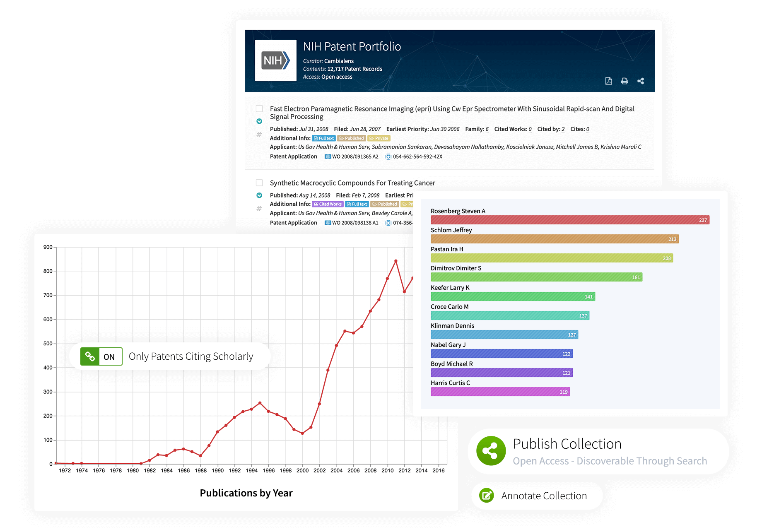Image resolution: width=762 pixels, height=532 pixels.
Task: Click the green edit icon on Annotate Collection
Action: point(486,495)
